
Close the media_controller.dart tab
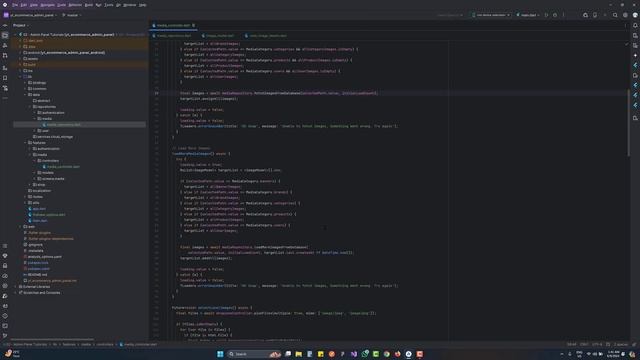coord(193,25)
